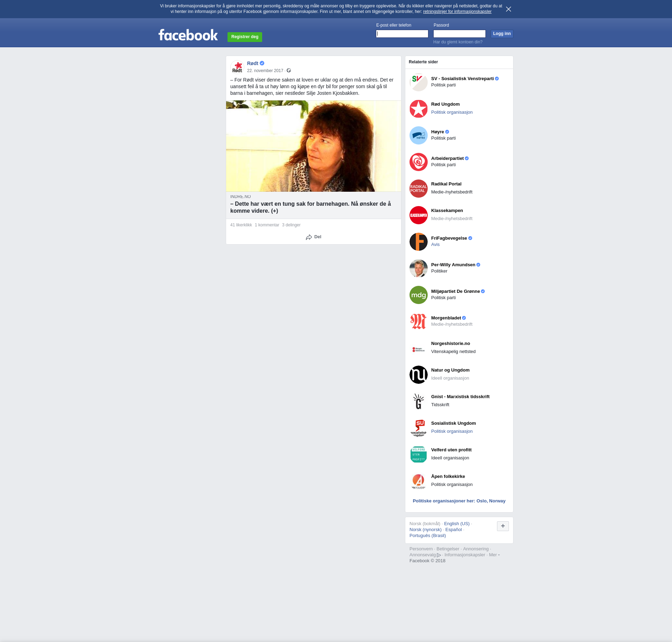Click the Logg inn button
The height and width of the screenshot is (642, 672).
[x=502, y=34]
